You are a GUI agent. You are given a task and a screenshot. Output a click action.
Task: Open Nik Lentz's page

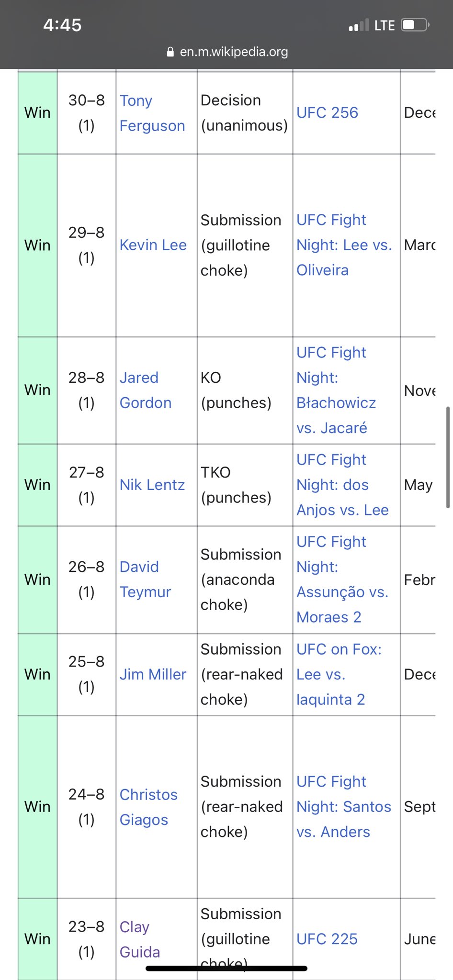click(x=152, y=485)
